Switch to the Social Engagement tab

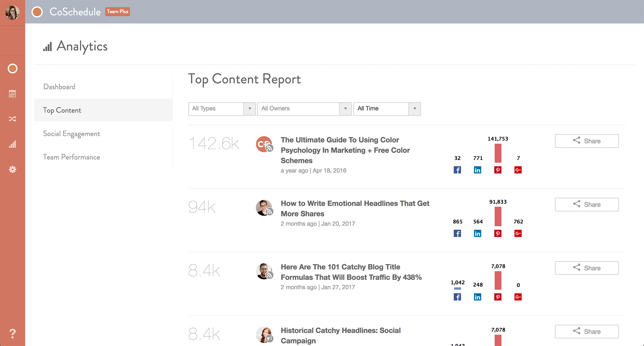click(x=71, y=133)
